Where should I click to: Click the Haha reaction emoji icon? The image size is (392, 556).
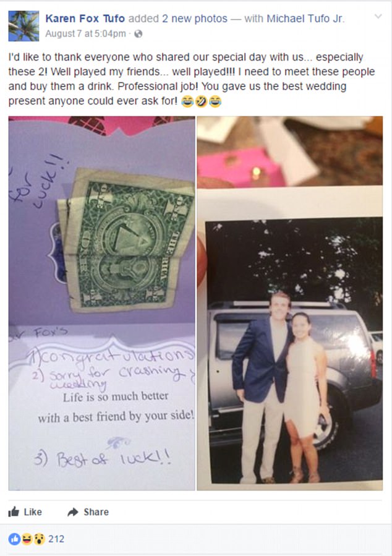pyautogui.click(x=27, y=539)
